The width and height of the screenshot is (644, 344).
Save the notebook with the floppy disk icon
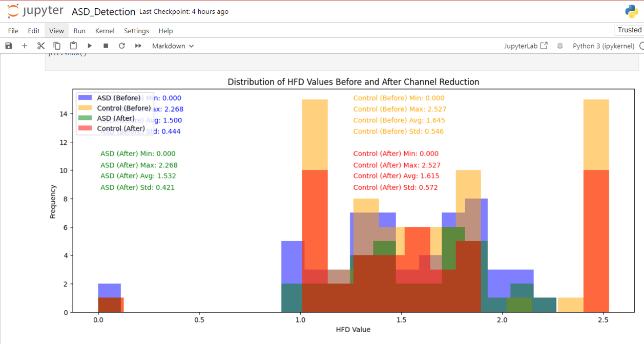click(x=9, y=46)
